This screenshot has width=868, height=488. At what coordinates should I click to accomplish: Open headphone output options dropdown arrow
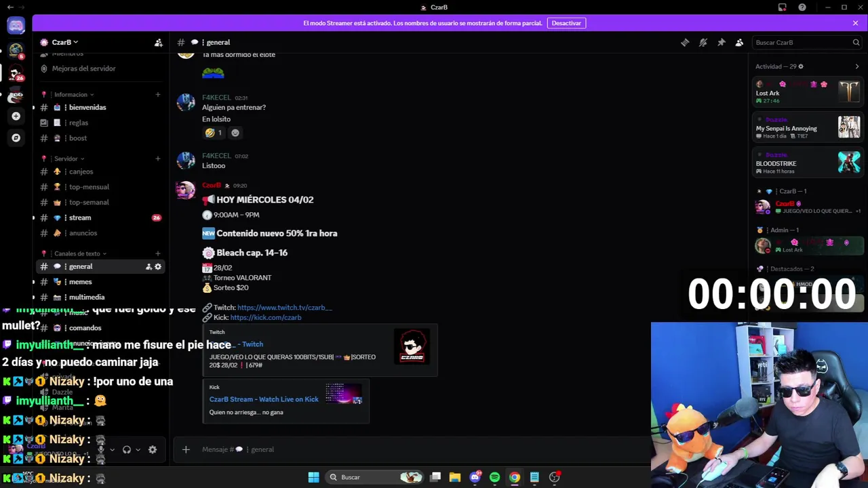pyautogui.click(x=138, y=449)
